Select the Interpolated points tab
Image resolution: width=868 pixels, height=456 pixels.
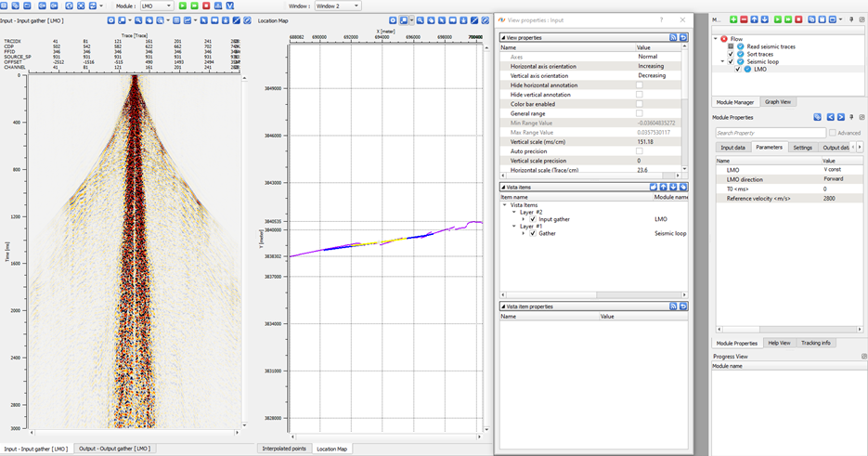(284, 449)
